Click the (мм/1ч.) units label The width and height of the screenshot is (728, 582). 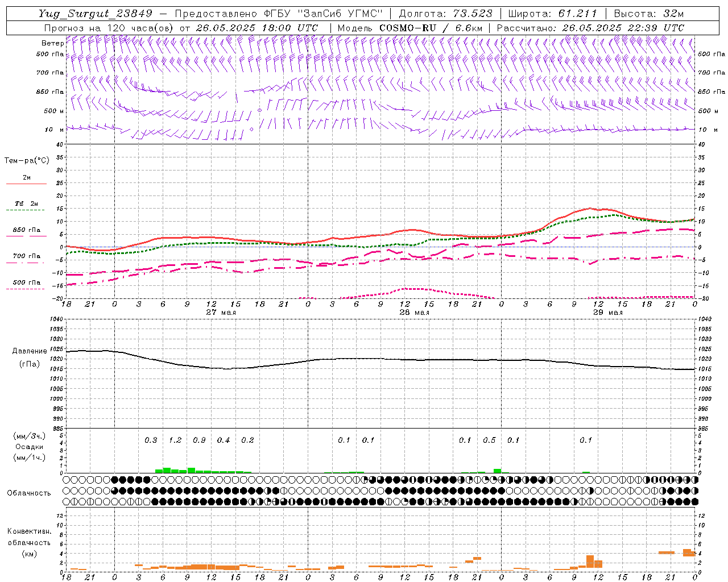click(29, 458)
